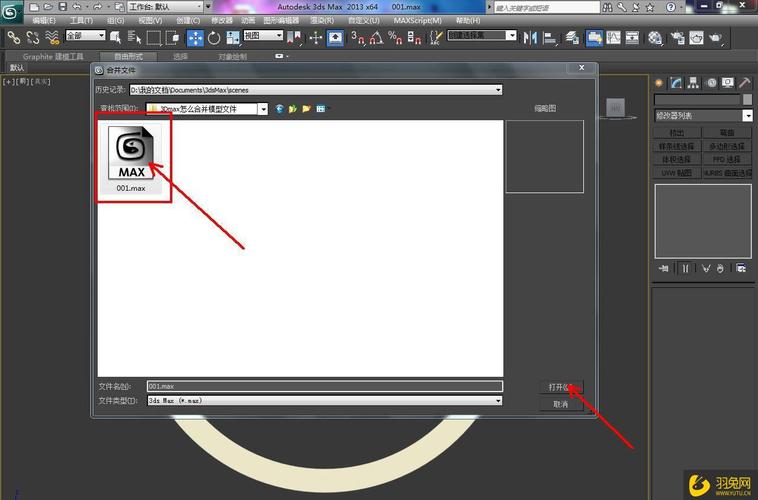Click the create new folder icon
Image resolution: width=758 pixels, height=500 pixels.
(307, 109)
